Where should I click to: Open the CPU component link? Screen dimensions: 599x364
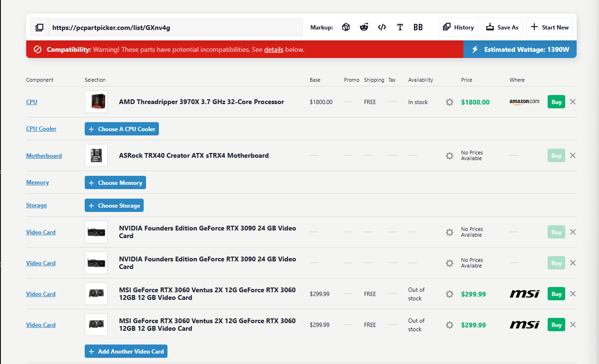click(31, 102)
